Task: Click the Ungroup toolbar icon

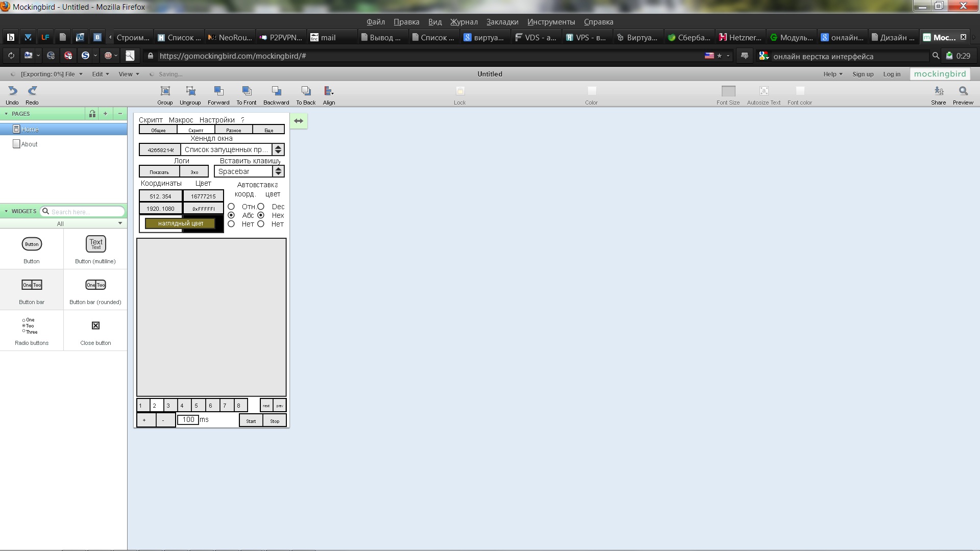Action: click(190, 91)
